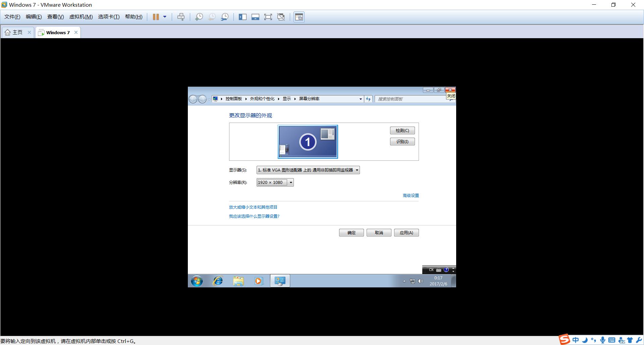644x345 pixels.
Task: Click the 识别(I) button
Action: [402, 141]
